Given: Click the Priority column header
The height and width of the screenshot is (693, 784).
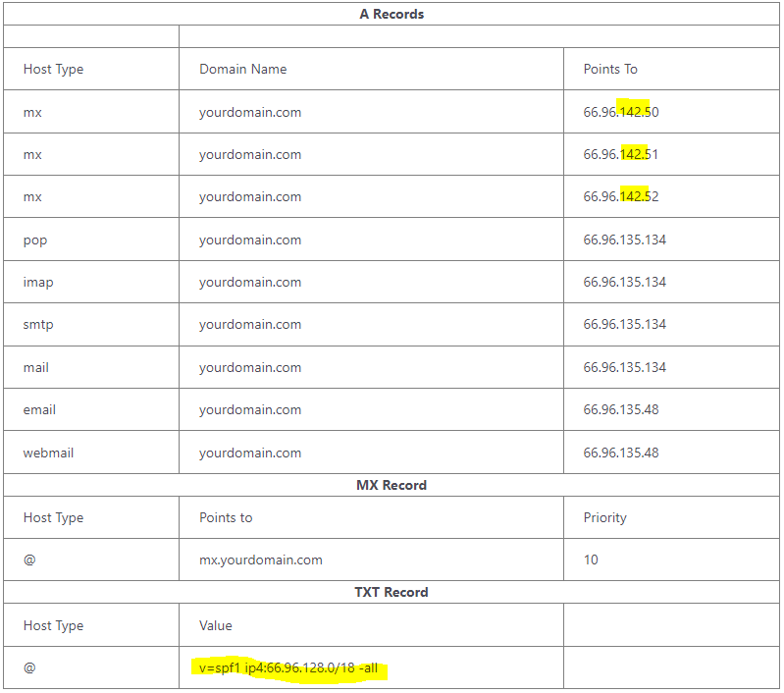Looking at the screenshot, I should point(604,517).
